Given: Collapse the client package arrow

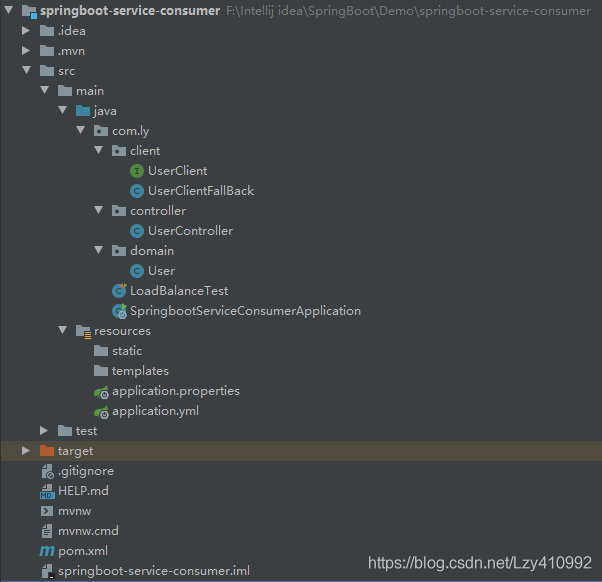Looking at the screenshot, I should (x=99, y=150).
